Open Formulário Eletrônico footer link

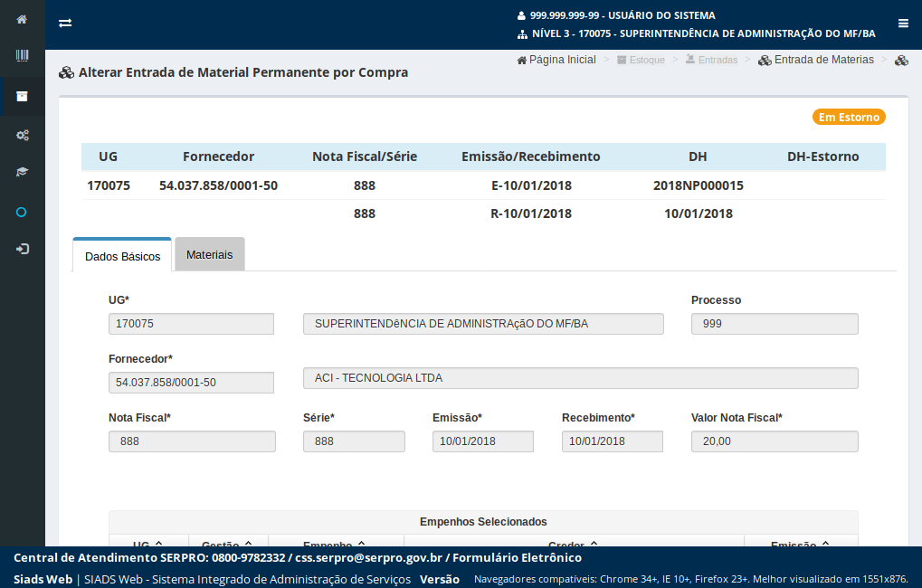coord(517,558)
